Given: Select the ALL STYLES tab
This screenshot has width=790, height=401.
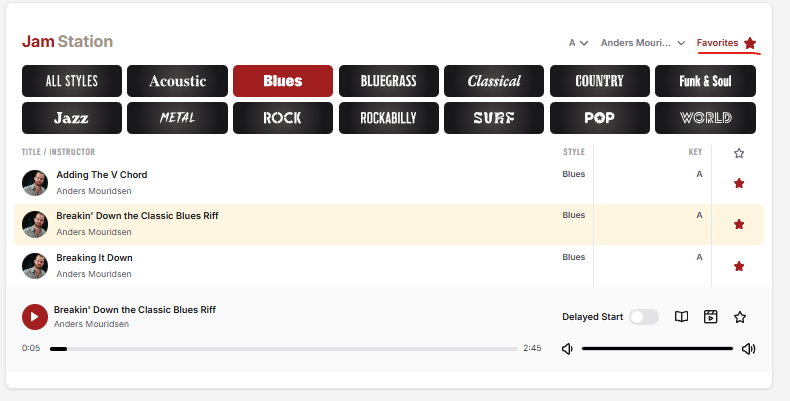Looking at the screenshot, I should (72, 81).
